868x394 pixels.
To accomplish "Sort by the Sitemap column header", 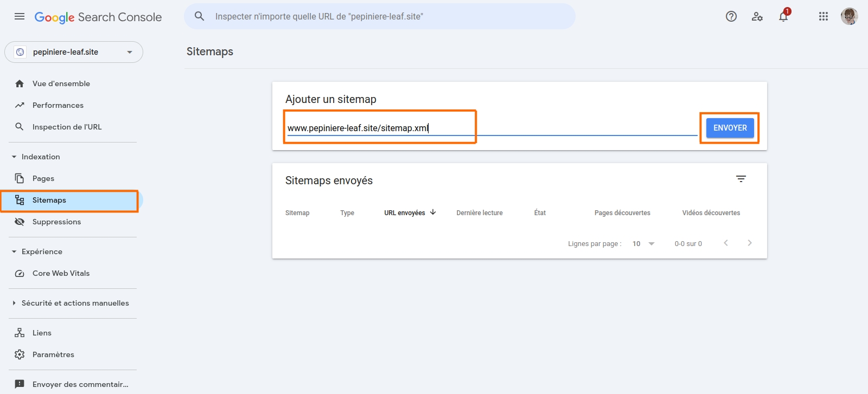I will (x=297, y=213).
